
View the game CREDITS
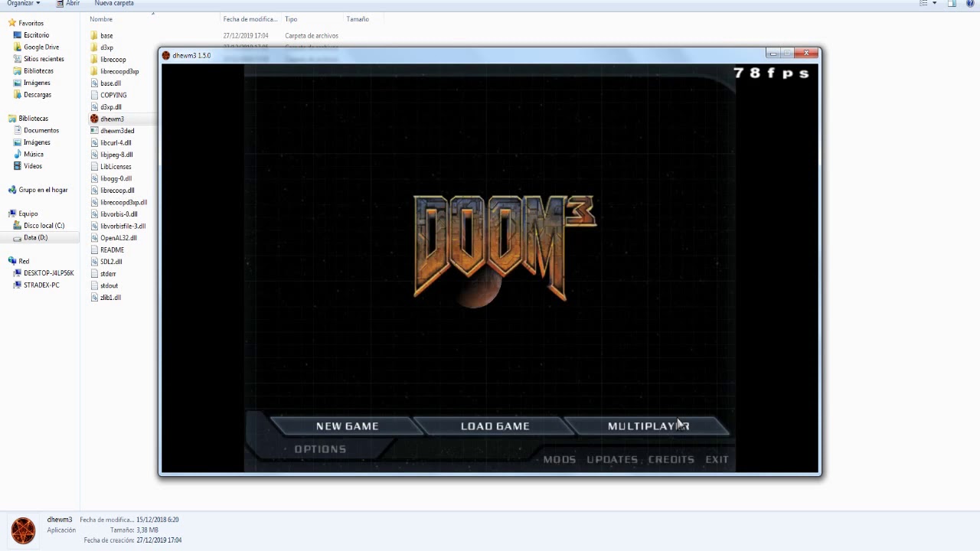[x=671, y=460]
